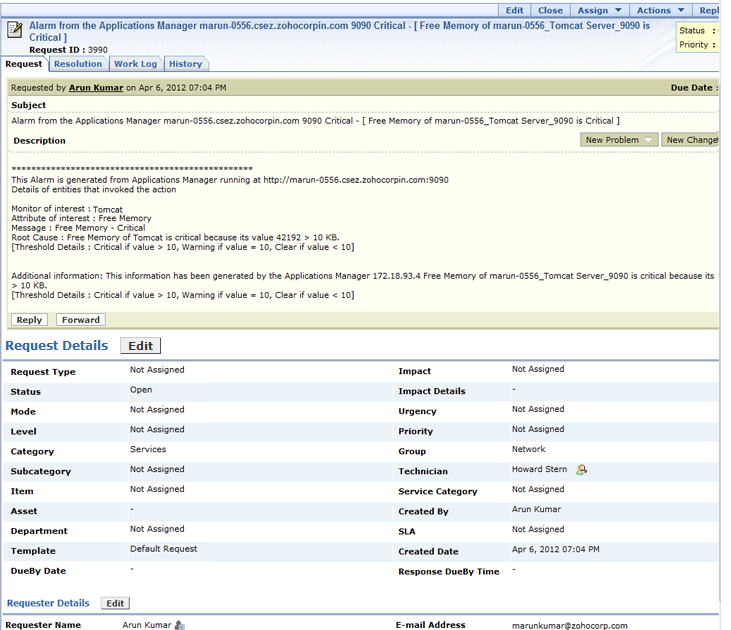Click the Reply button below the description

(29, 320)
